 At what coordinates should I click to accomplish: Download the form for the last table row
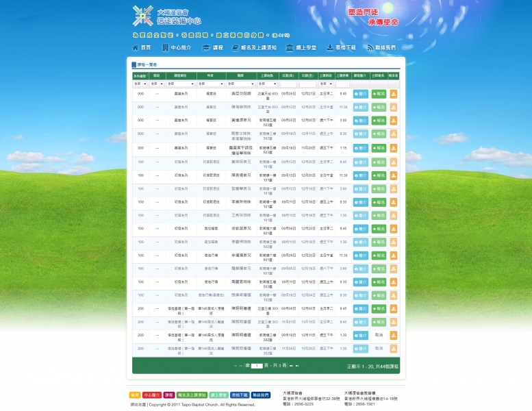click(394, 349)
